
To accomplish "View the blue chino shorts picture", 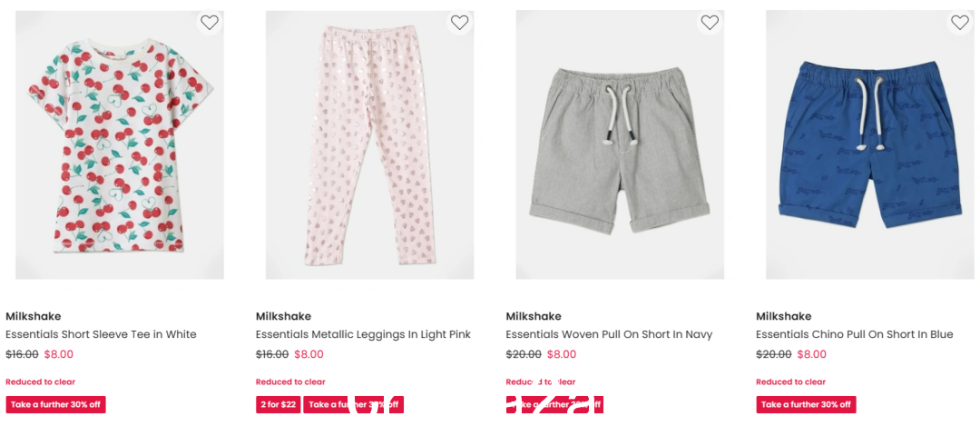I will click(869, 144).
